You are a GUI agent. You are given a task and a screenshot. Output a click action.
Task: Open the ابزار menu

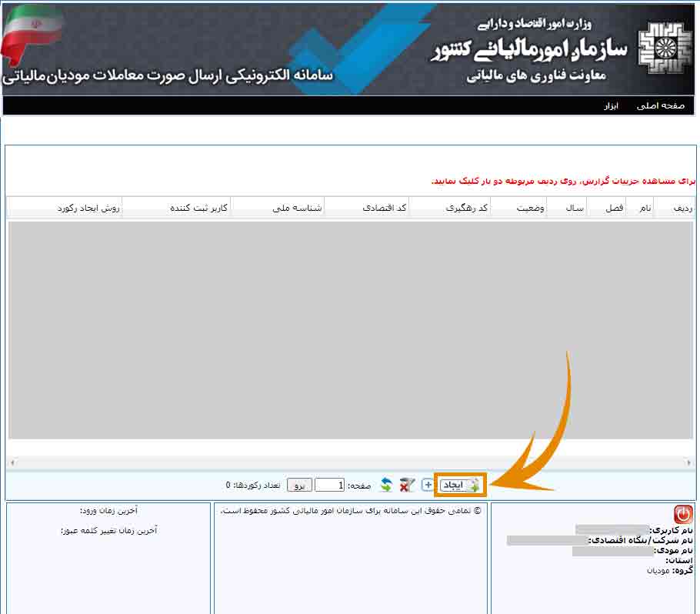(x=611, y=106)
